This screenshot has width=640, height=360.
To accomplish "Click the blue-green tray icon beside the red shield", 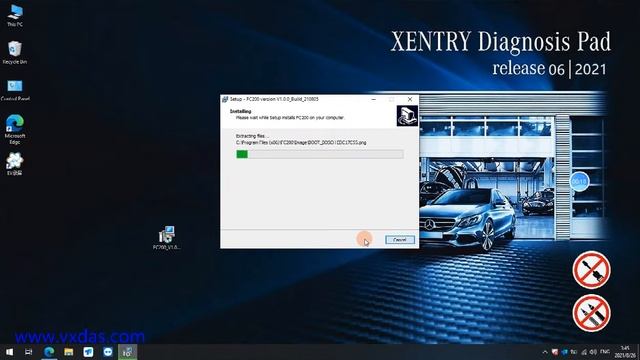I will tap(564, 352).
